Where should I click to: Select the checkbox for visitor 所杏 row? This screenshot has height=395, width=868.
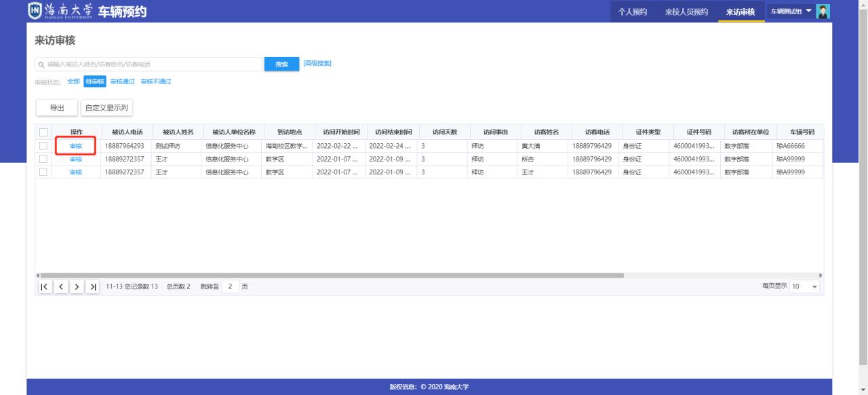[x=44, y=159]
